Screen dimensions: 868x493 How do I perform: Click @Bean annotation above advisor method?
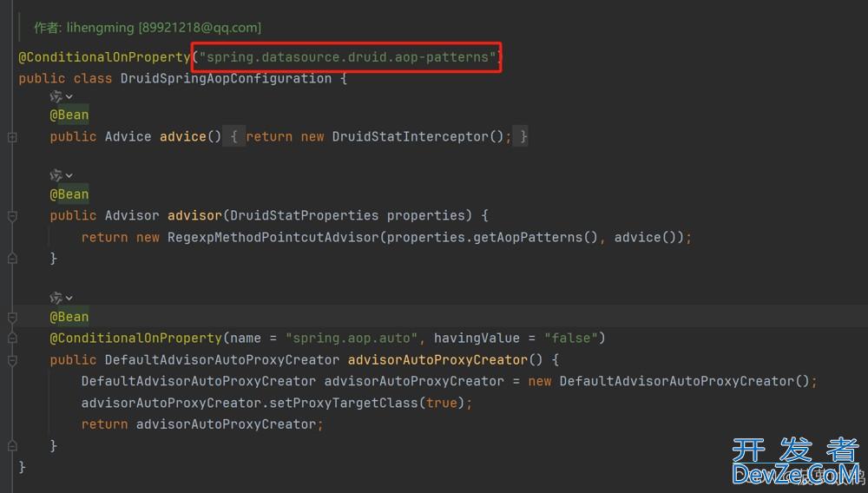[x=69, y=194]
